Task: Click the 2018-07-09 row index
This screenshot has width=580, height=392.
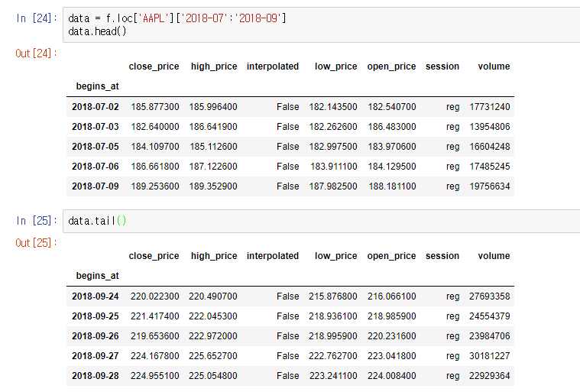Action: (96, 186)
